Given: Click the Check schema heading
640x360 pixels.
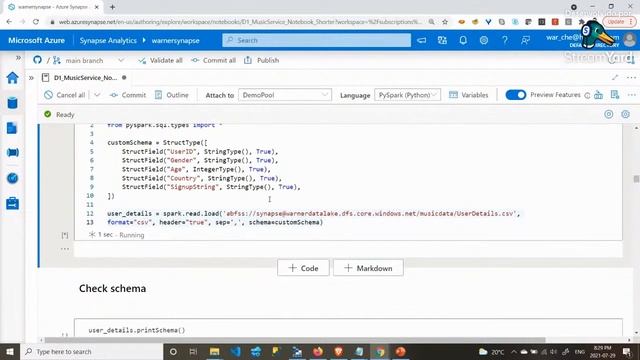Looking at the screenshot, I should click(x=112, y=289).
